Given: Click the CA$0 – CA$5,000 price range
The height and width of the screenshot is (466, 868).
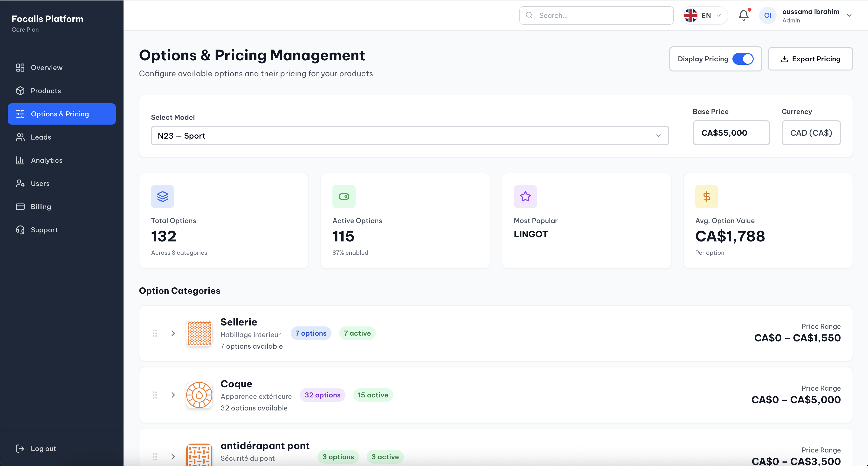Looking at the screenshot, I should point(796,400).
